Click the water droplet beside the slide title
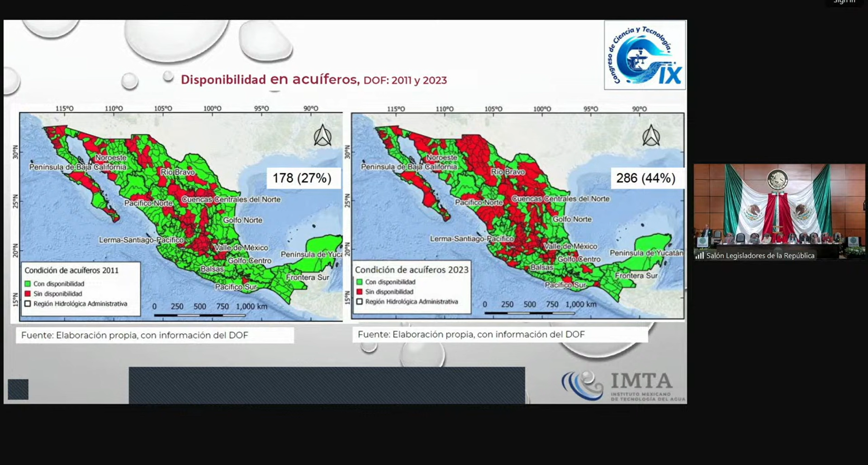Screen dimensions: 868x465 pyautogui.click(x=168, y=76)
